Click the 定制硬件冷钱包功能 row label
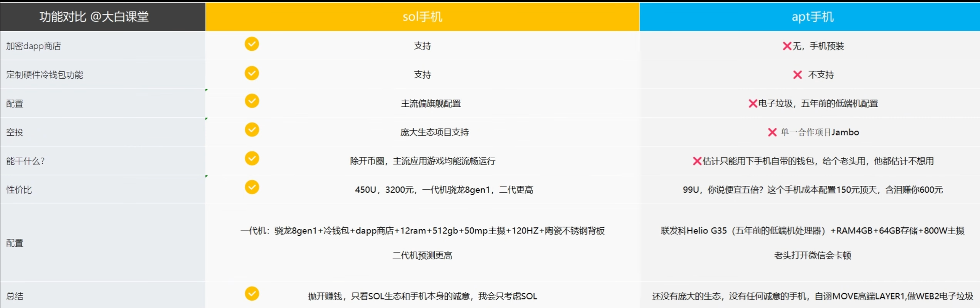This screenshot has width=980, height=308. point(45,75)
